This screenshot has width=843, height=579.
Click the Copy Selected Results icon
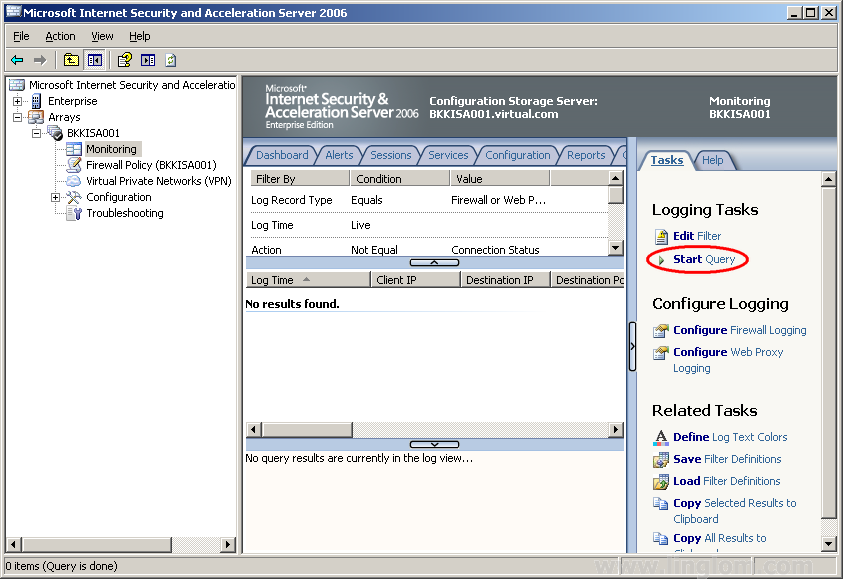(x=661, y=504)
